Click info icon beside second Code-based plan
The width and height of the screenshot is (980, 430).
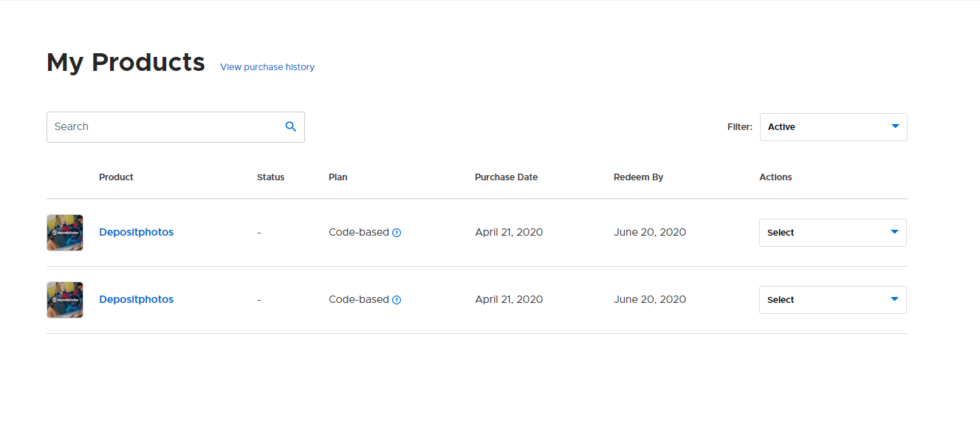click(397, 300)
